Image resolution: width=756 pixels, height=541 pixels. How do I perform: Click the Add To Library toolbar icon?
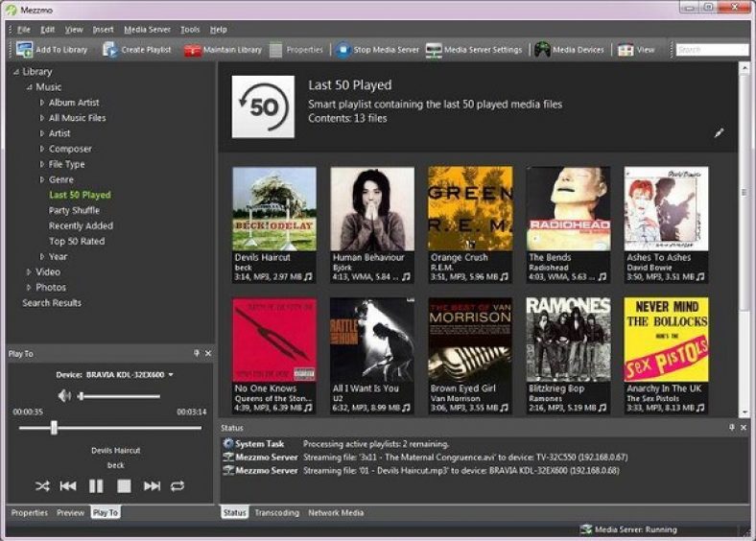[25, 50]
